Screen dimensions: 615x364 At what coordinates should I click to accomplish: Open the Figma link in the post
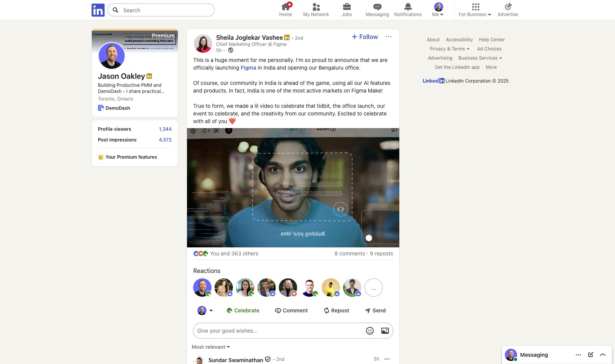248,68
